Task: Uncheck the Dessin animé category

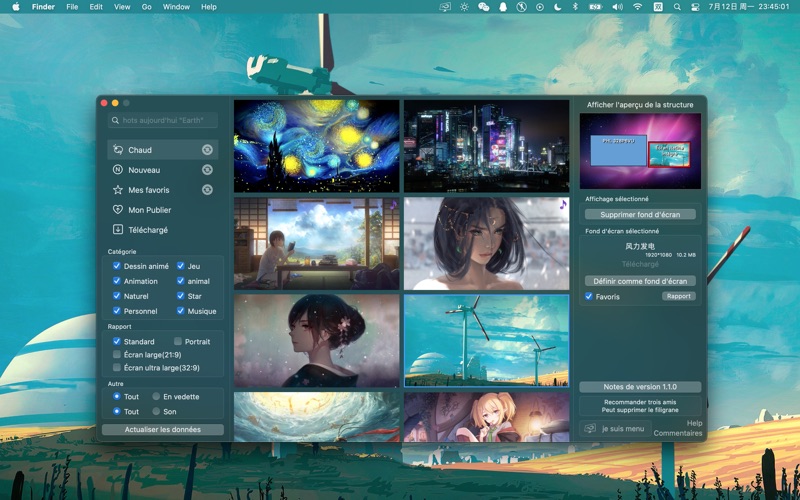Action: coord(117,266)
